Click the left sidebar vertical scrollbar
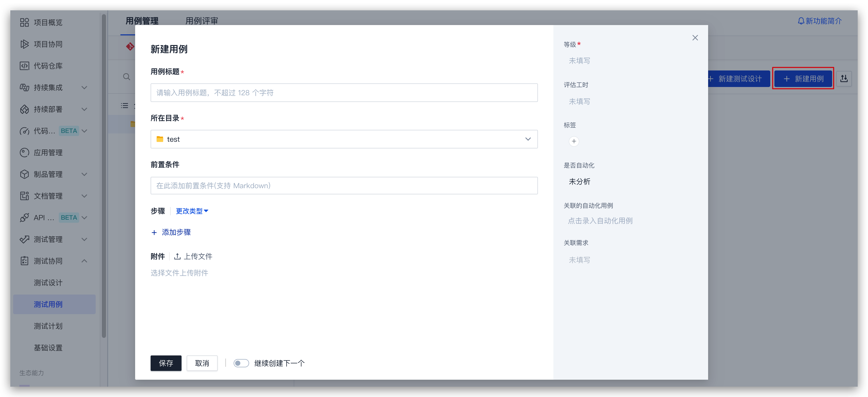868x397 pixels. pos(104,175)
